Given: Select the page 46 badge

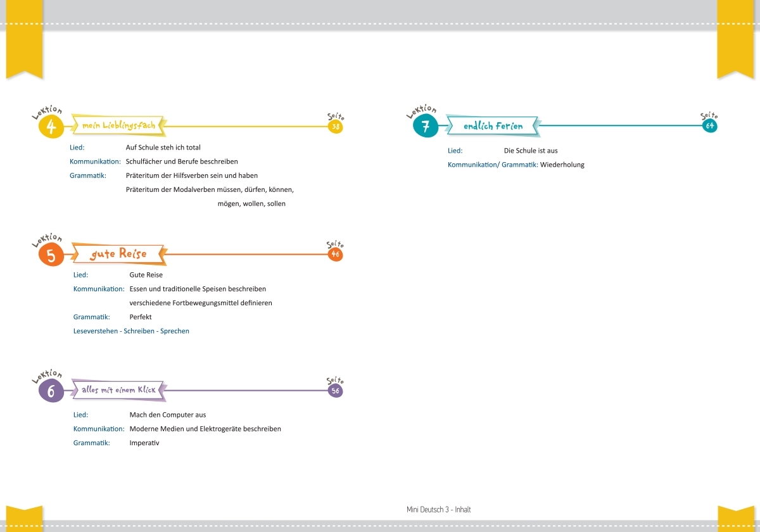Looking at the screenshot, I should pyautogui.click(x=336, y=254).
